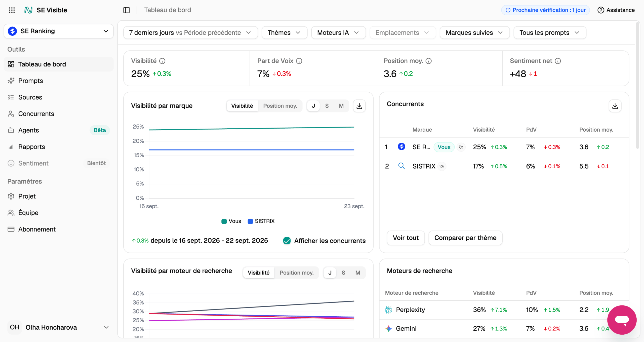Image resolution: width=644 pixels, height=342 pixels.
Task: Open the 7 derniers jours period dropdown
Action: pyautogui.click(x=190, y=33)
